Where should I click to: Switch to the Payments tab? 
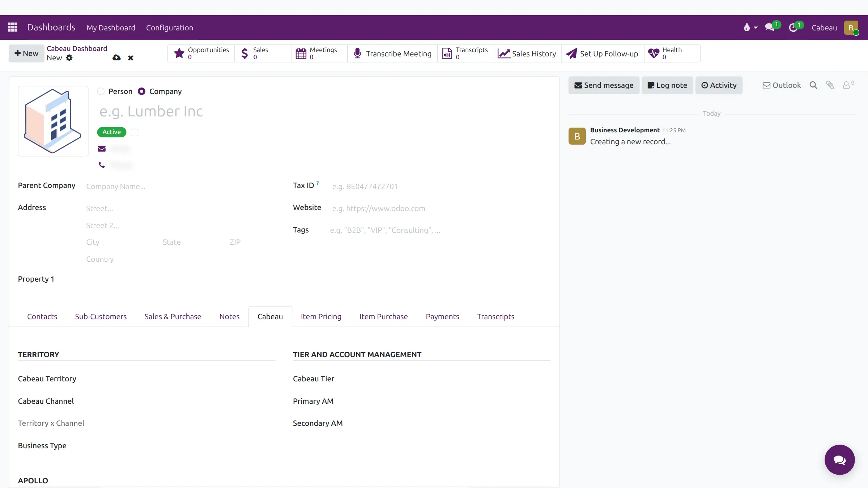[442, 317]
